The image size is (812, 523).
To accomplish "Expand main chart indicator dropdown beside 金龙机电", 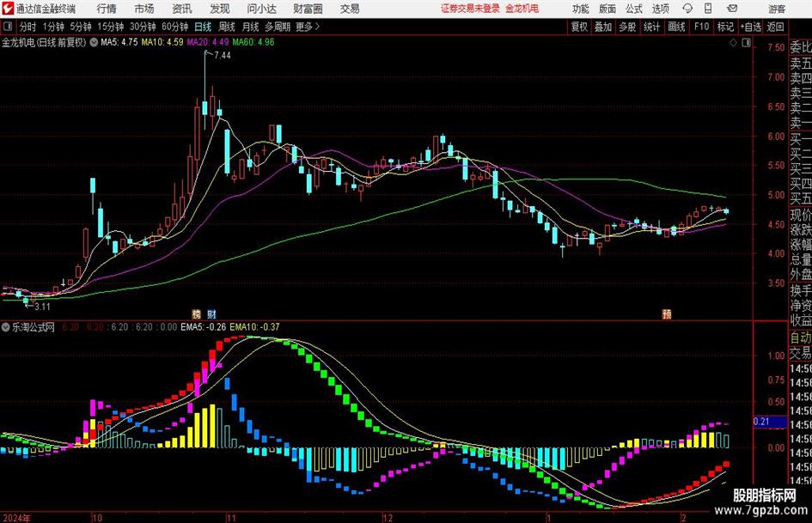I will pyautogui.click(x=94, y=42).
